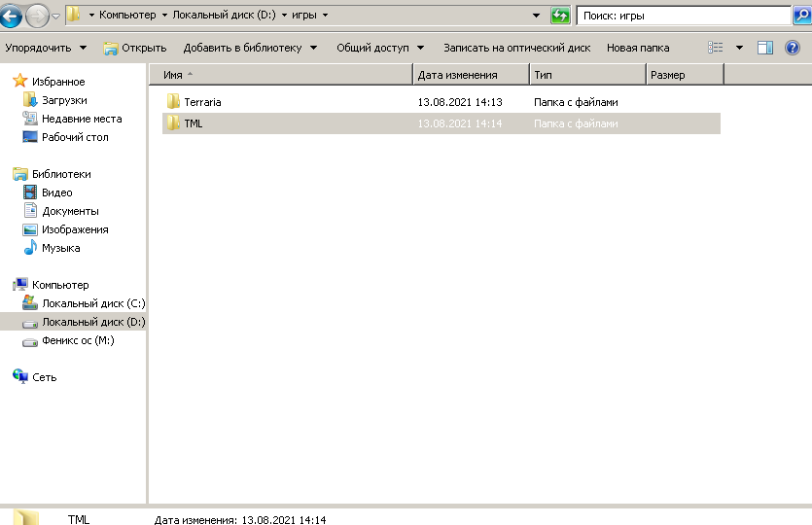Click the Избранное star icon

point(19,81)
